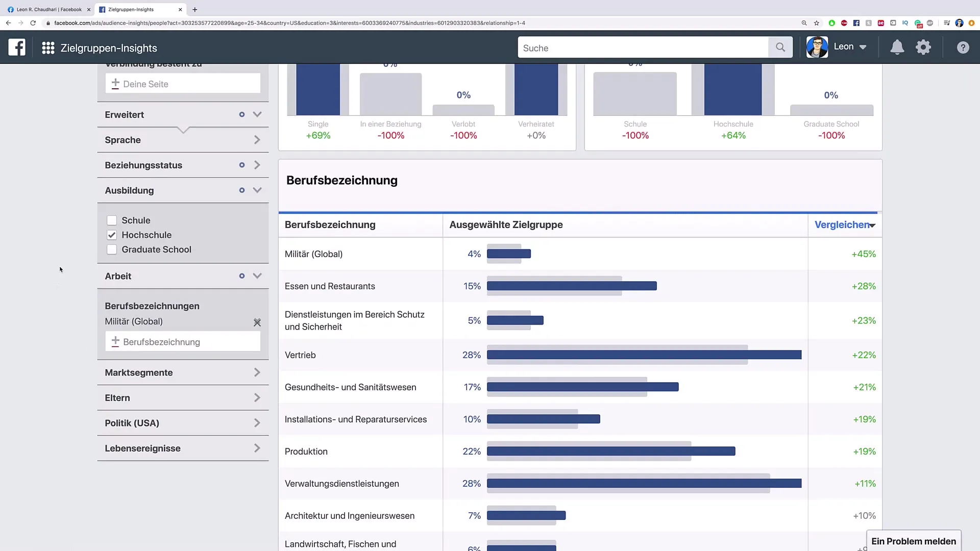Click the Ausbildung active filter dot
This screenshot has width=980, height=551.
[242, 190]
